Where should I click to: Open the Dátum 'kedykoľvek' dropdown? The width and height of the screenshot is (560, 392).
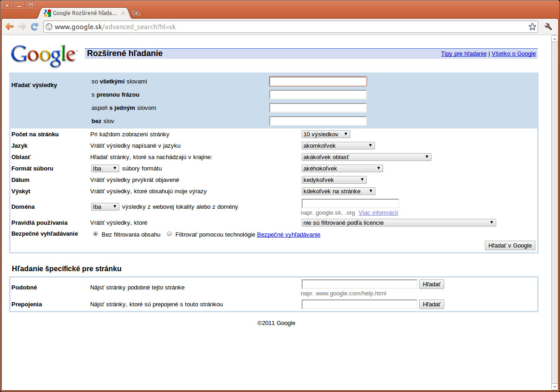point(334,180)
